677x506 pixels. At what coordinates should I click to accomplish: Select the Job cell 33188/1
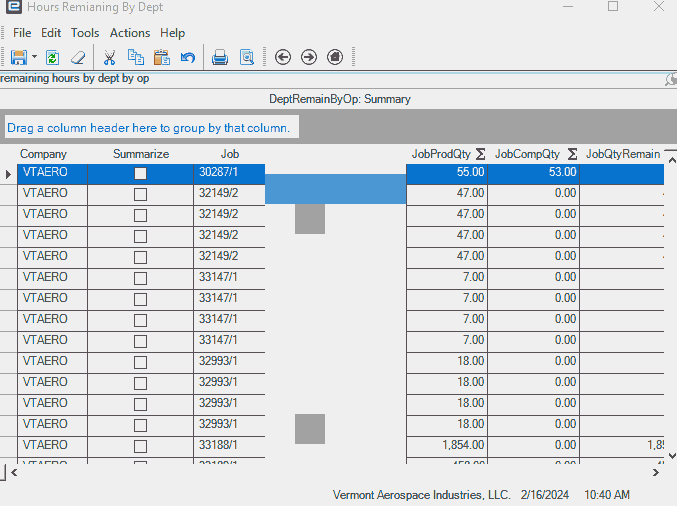coord(229,446)
